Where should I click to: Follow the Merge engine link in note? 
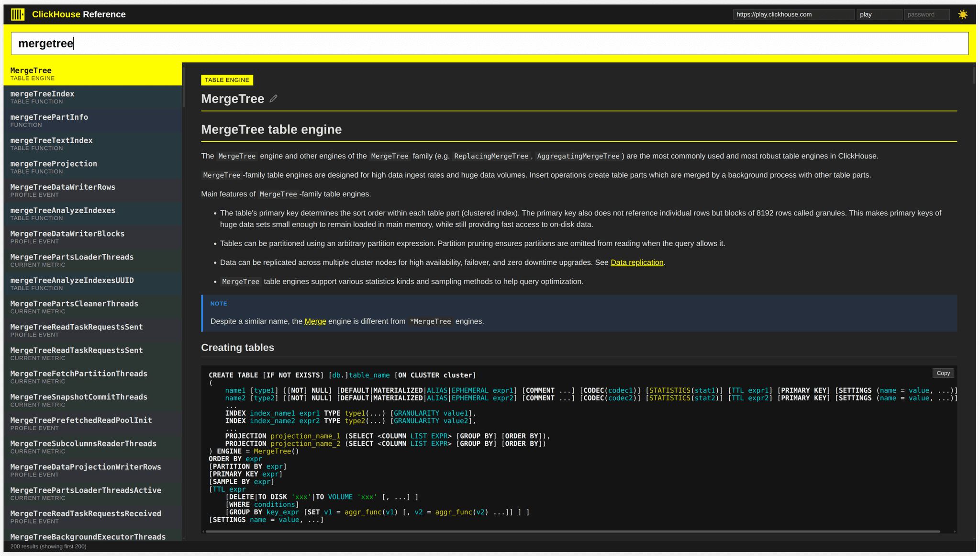pyautogui.click(x=315, y=321)
